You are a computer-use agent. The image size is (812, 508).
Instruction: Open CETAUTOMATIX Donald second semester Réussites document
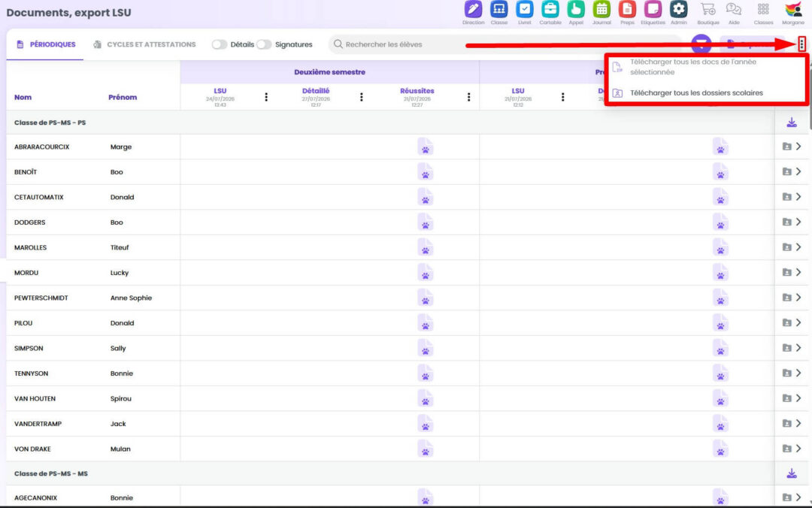[x=425, y=197]
